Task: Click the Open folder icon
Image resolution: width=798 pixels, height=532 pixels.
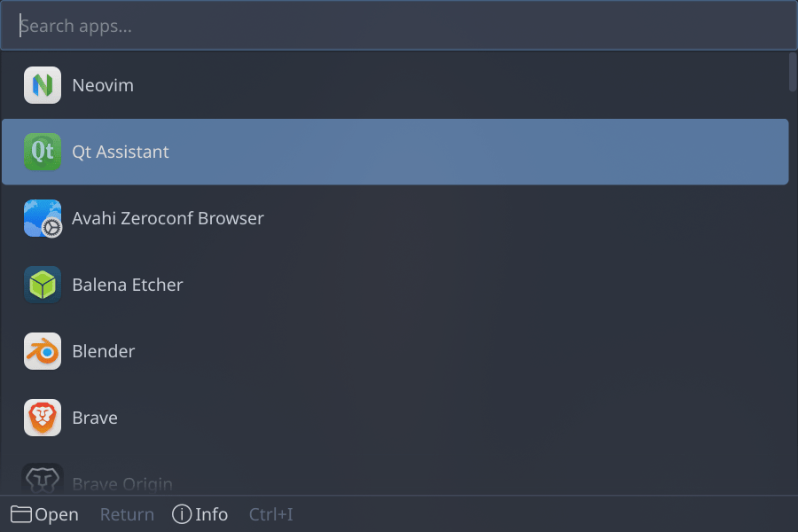Action: point(21,514)
